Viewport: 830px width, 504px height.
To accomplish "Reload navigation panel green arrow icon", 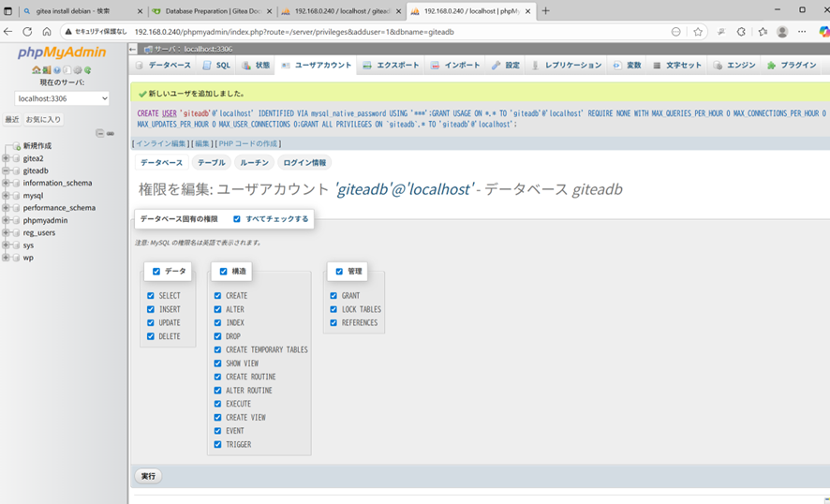I will 88,70.
